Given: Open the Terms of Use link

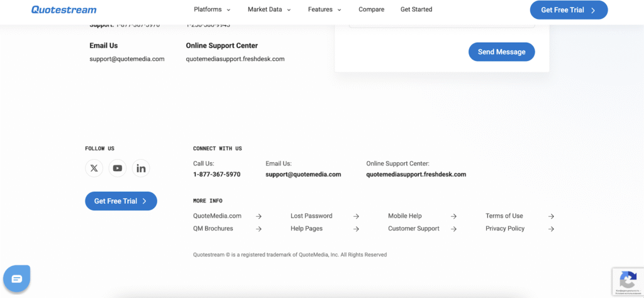Looking at the screenshot, I should click(x=504, y=216).
